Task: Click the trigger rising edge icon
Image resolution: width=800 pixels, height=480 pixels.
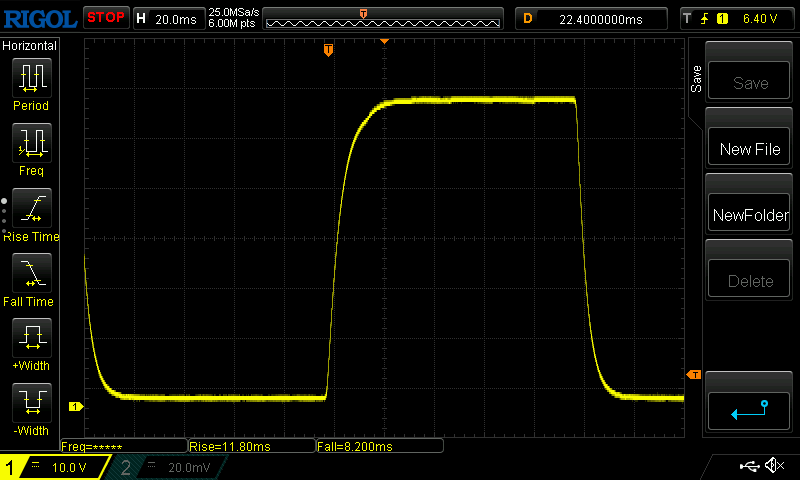Action: [705, 19]
